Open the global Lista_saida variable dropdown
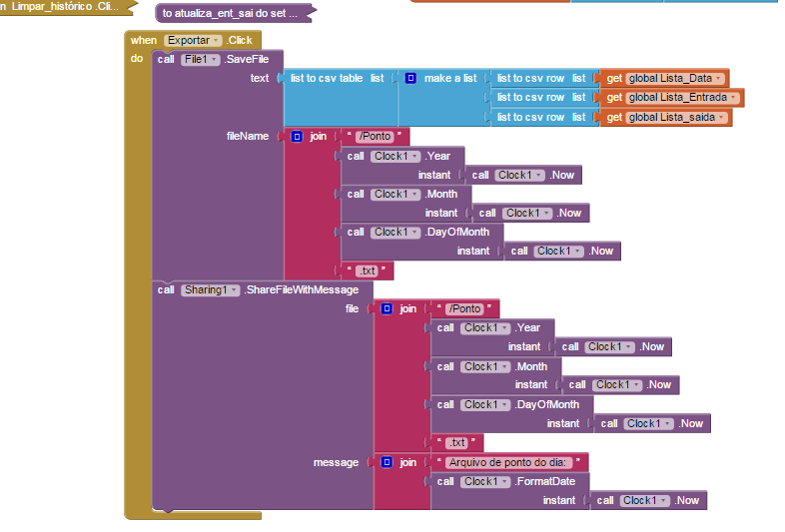The height and width of the screenshot is (532, 785). click(721, 118)
